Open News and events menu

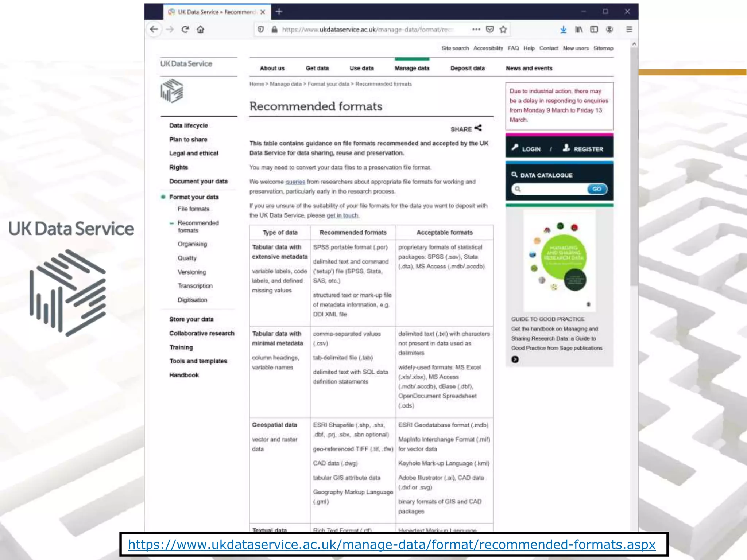pos(529,68)
